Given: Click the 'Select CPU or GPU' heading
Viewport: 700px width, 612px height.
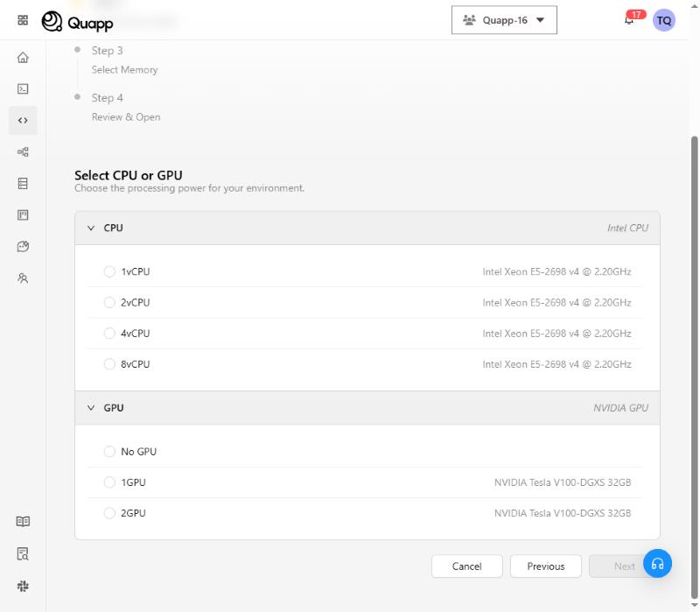Looking at the screenshot, I should (x=129, y=175).
